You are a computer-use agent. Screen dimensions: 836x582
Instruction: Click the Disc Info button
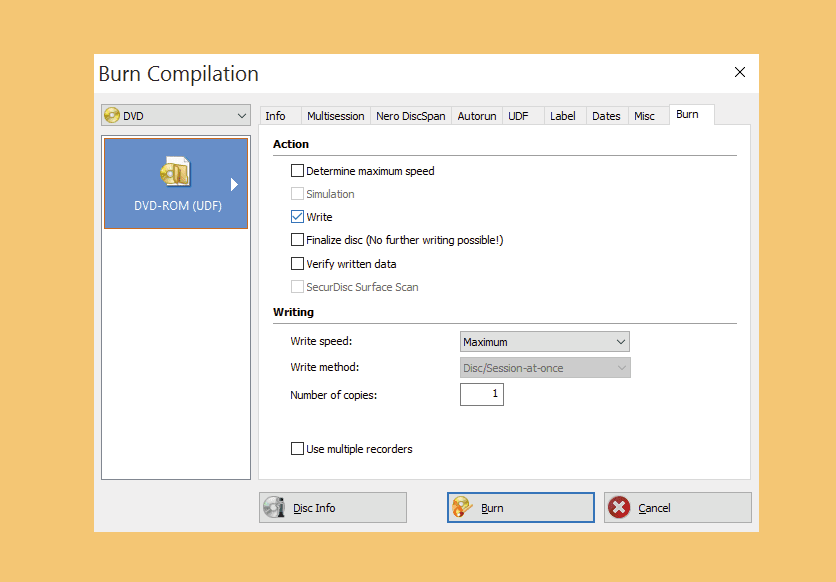(x=333, y=507)
